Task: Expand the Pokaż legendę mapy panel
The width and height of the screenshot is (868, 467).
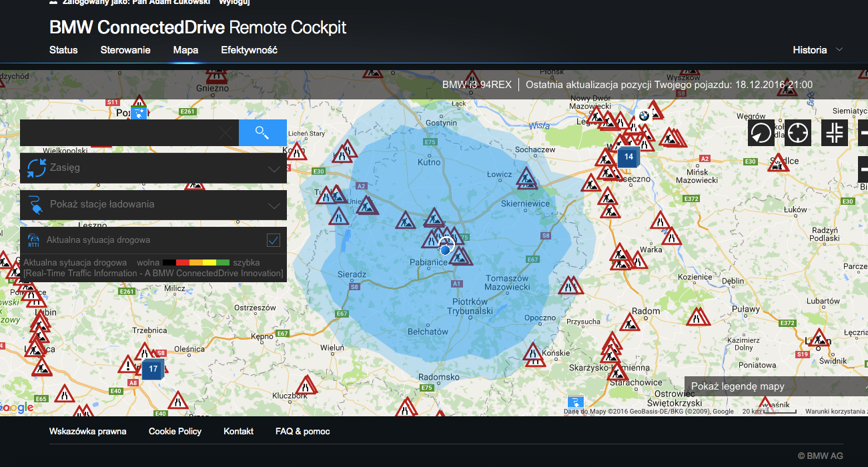Action: click(776, 386)
